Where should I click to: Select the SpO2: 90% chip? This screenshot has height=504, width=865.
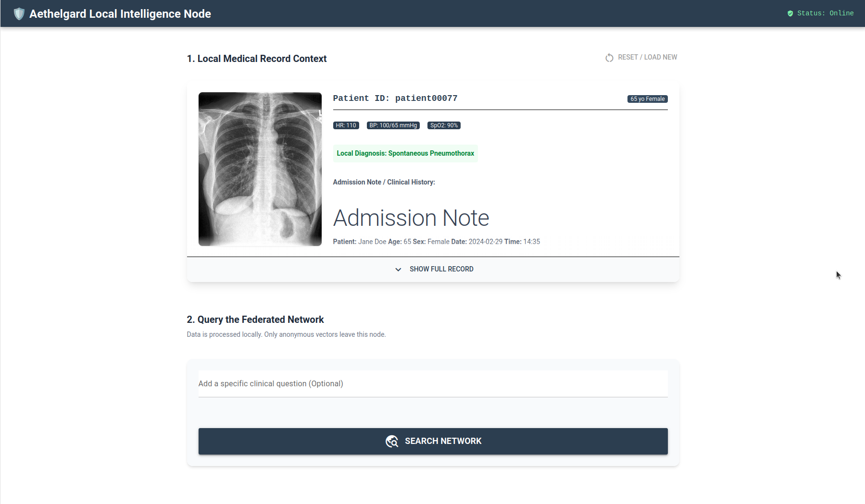coord(443,125)
